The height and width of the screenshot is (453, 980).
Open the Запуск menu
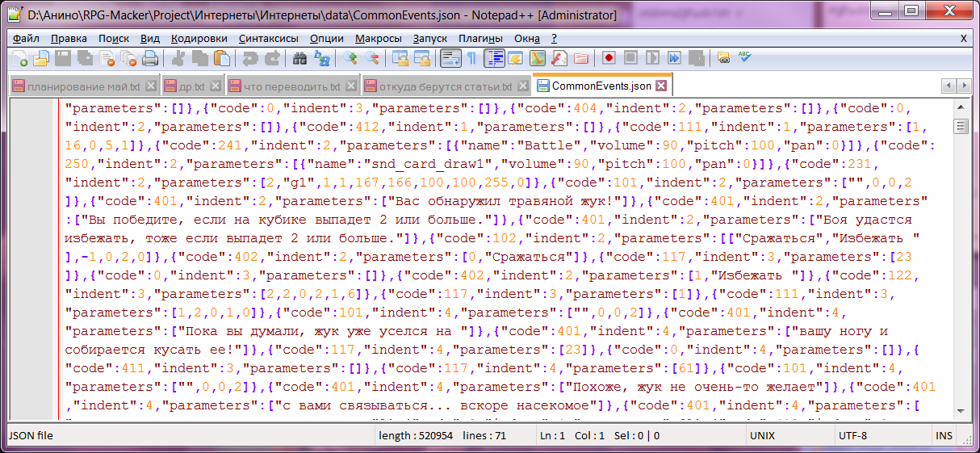tap(429, 38)
